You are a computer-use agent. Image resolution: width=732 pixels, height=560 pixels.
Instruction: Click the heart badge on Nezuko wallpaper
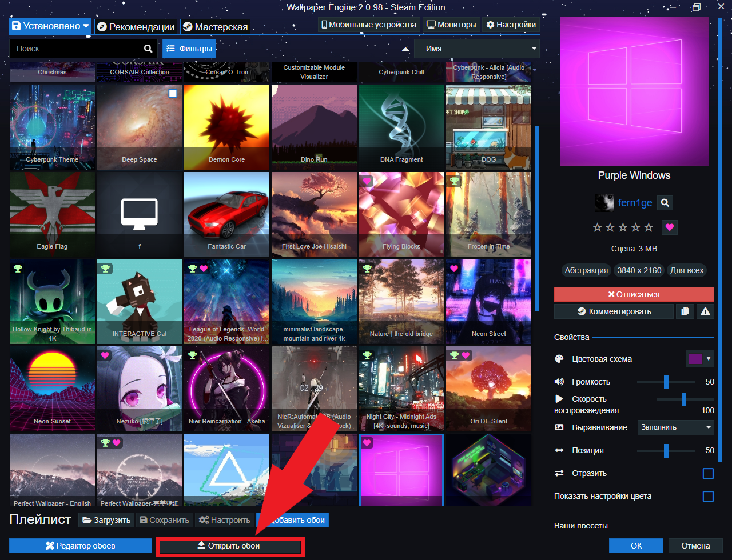click(106, 355)
